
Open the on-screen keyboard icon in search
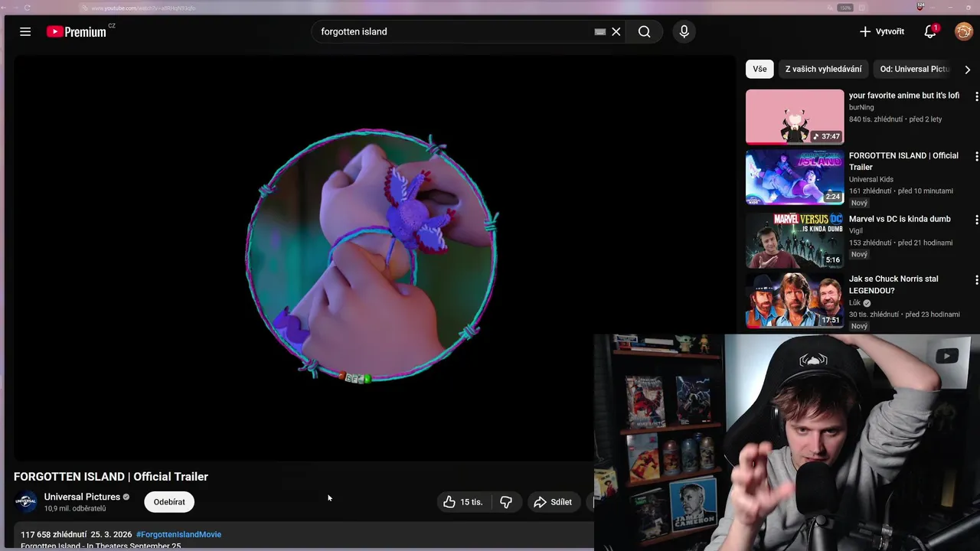click(x=600, y=31)
